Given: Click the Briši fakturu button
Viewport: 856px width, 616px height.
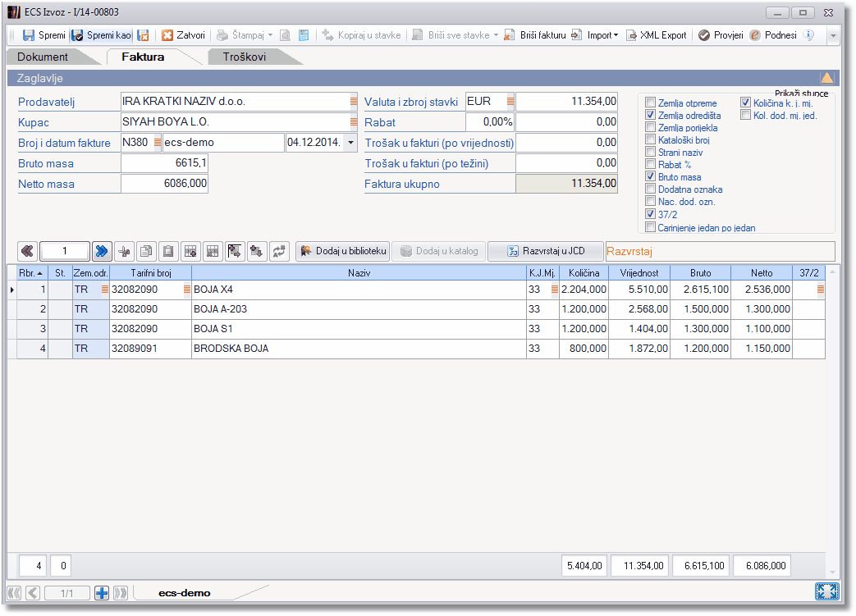Looking at the screenshot, I should (535, 35).
